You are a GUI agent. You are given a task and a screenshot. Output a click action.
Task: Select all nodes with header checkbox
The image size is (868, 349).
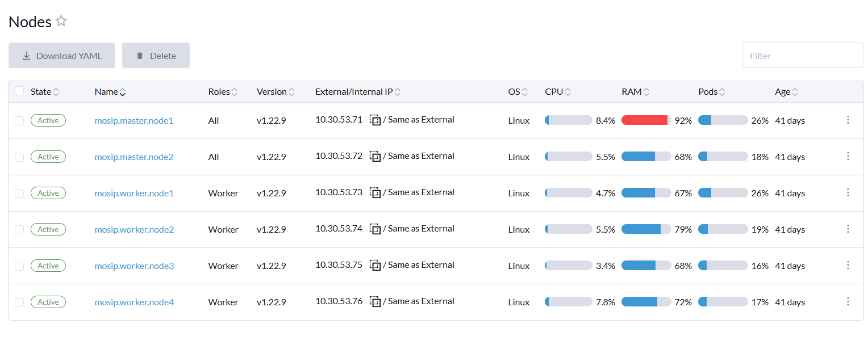pos(19,91)
